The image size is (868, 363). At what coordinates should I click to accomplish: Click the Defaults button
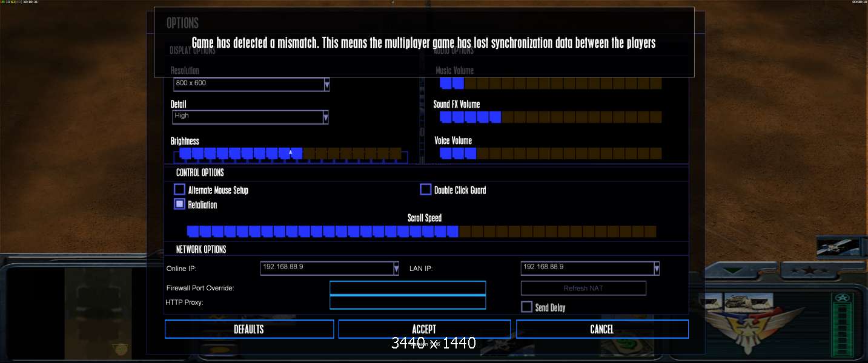[249, 329]
